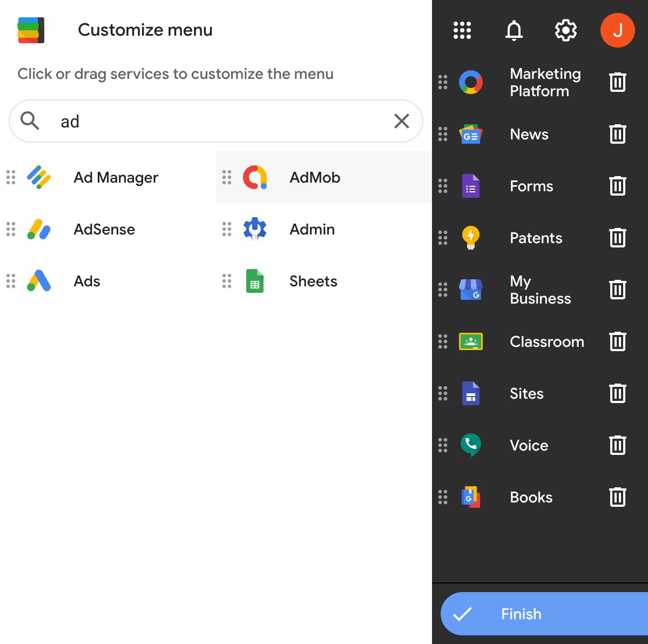Remove Forms using its trash icon
This screenshot has height=644, width=648.
618,186
